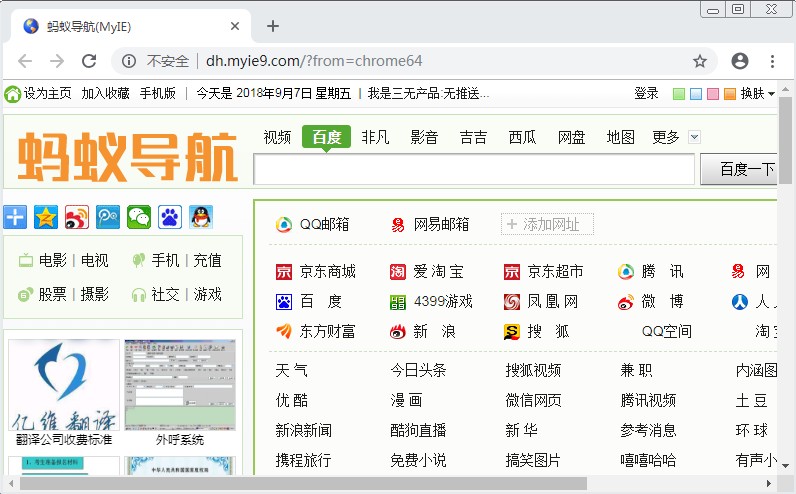The image size is (796, 494).
Task: Open the 换肤 skin dropdown
Action: pyautogui.click(x=758, y=93)
